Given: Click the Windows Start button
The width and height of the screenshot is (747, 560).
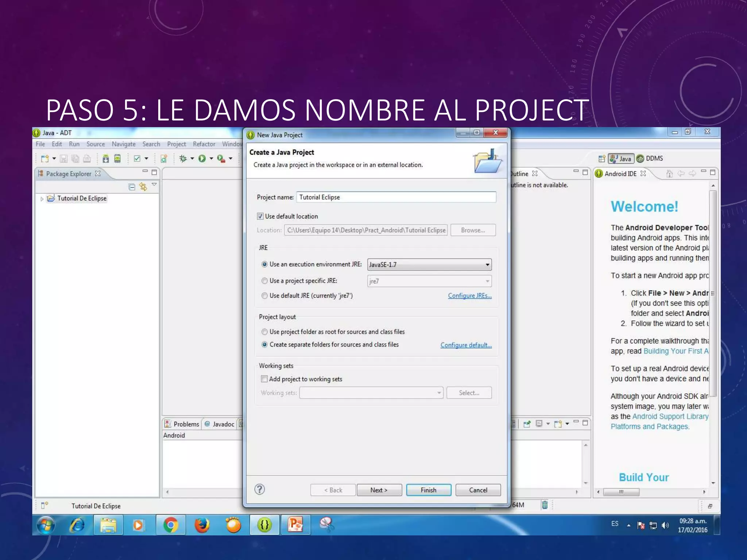Looking at the screenshot, I should pyautogui.click(x=46, y=525).
